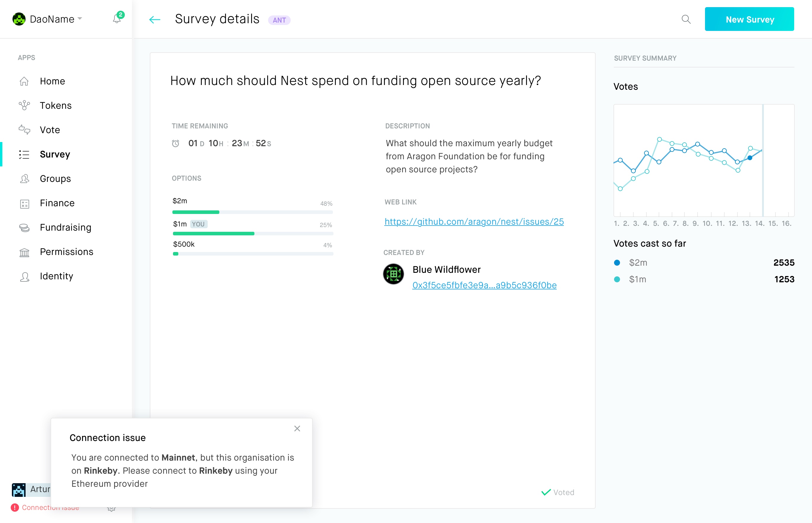Click the $2m option progress bar
This screenshot has width=812, height=523.
tap(252, 212)
